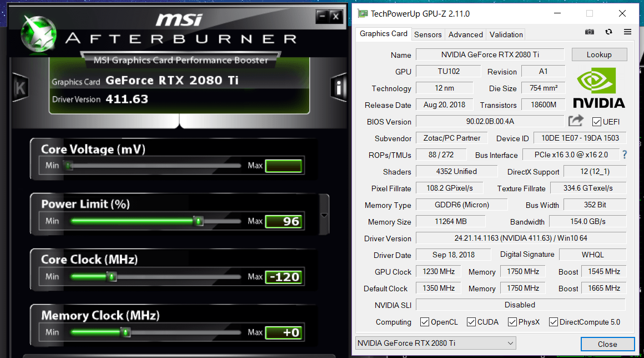644x358 pixels.
Task: Click the Transistors 18600M value
Action: 544,105
